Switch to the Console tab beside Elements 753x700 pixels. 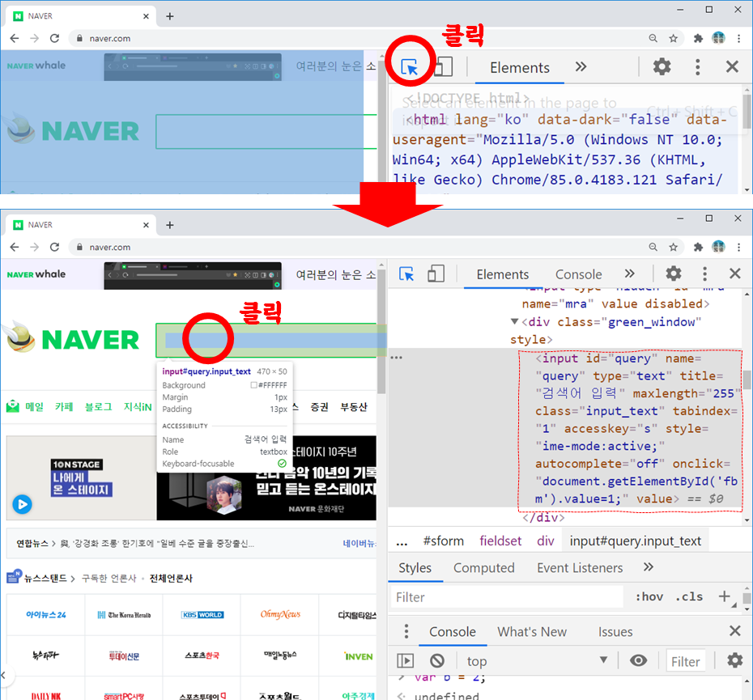click(x=578, y=274)
